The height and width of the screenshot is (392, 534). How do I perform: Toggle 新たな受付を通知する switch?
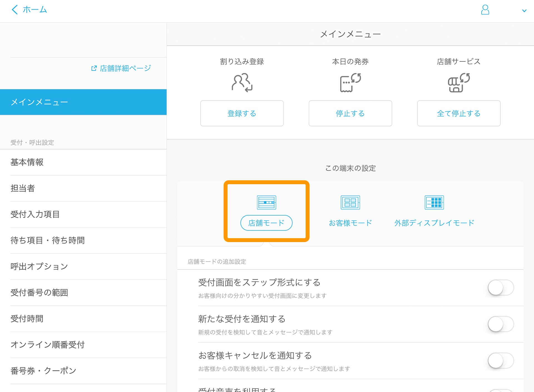coord(501,324)
